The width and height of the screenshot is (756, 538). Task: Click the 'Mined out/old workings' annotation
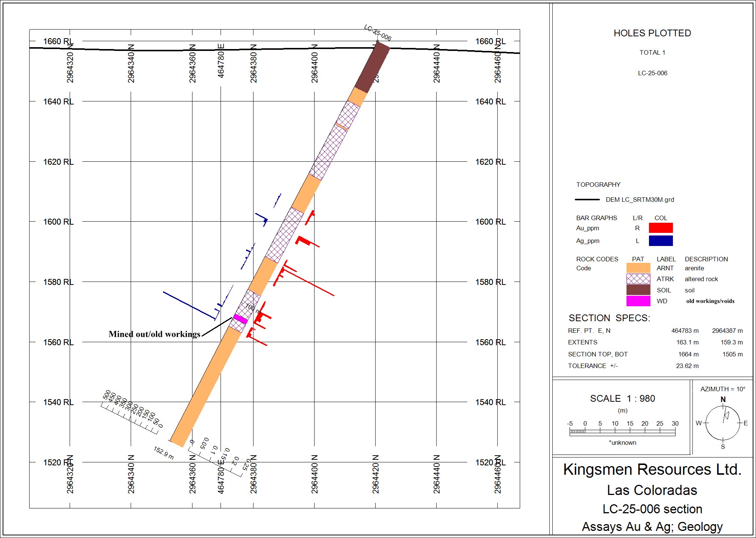pos(154,334)
